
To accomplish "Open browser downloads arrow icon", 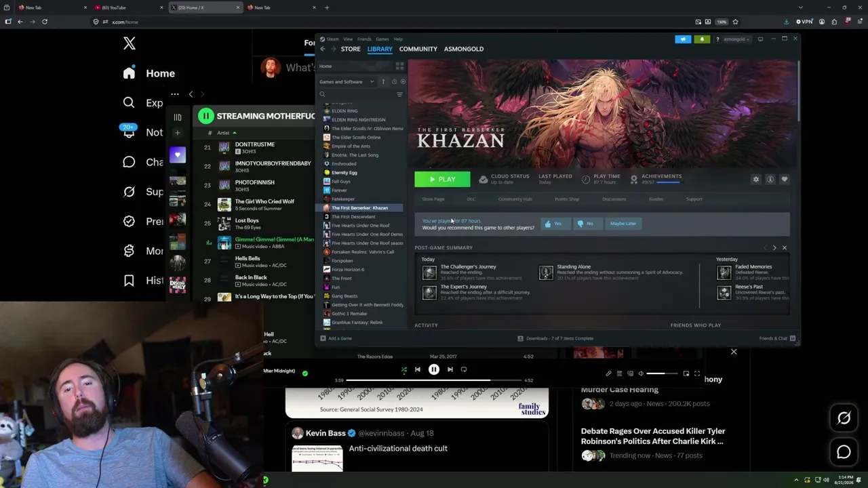I will [x=787, y=22].
